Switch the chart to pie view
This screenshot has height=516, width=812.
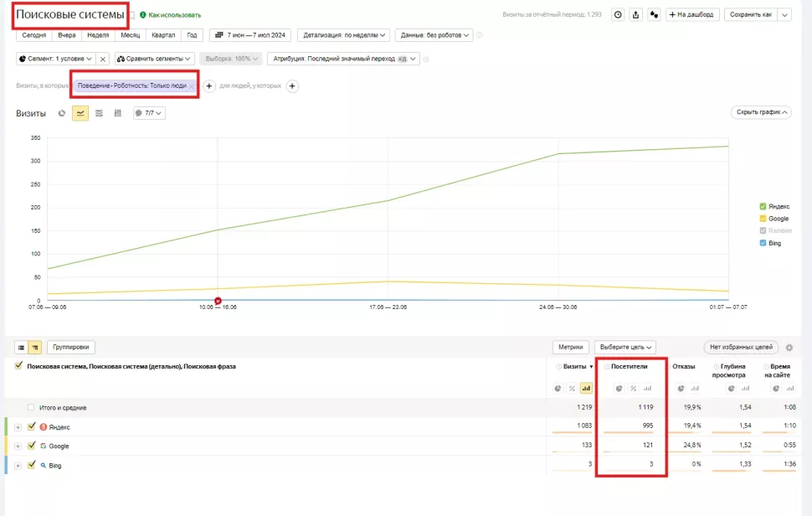(x=62, y=113)
